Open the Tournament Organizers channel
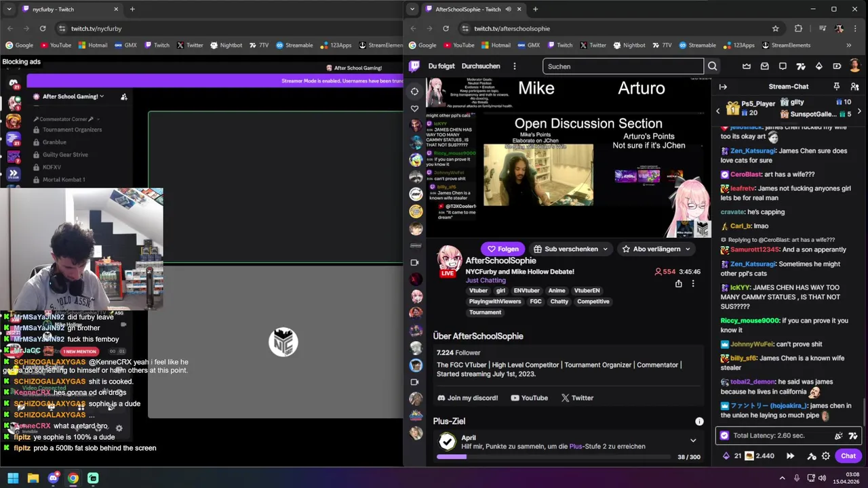 [72, 129]
